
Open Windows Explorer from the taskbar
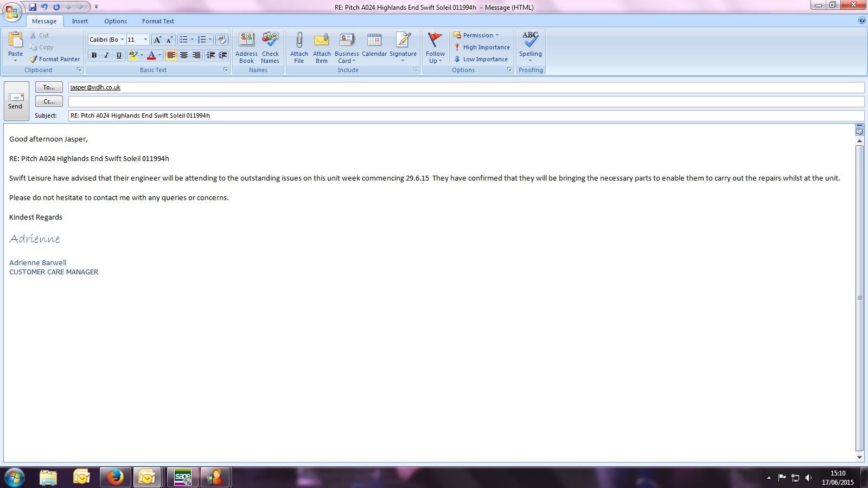point(48,477)
